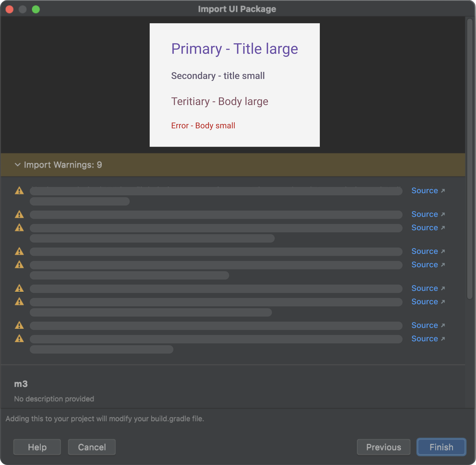Click the Help button
This screenshot has height=465, width=476.
coord(37,447)
